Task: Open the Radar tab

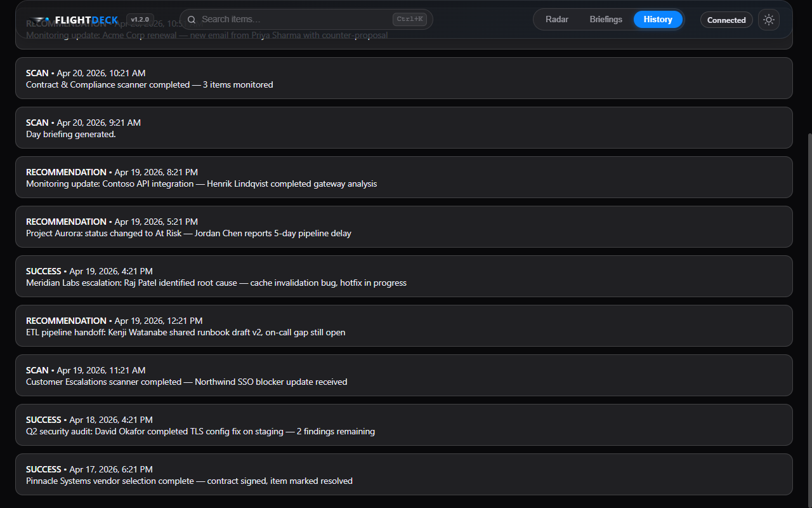Action: point(557,20)
